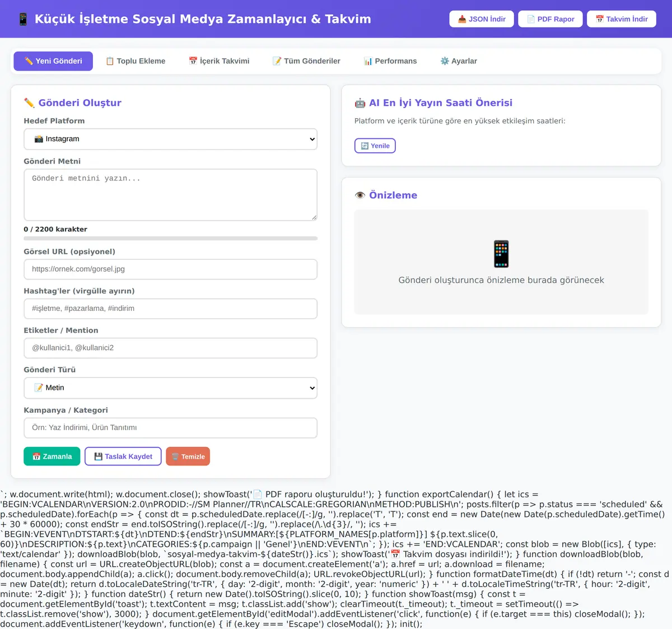Switch to the Toplu Ekleme tab
This screenshot has width=672, height=629.
click(136, 61)
